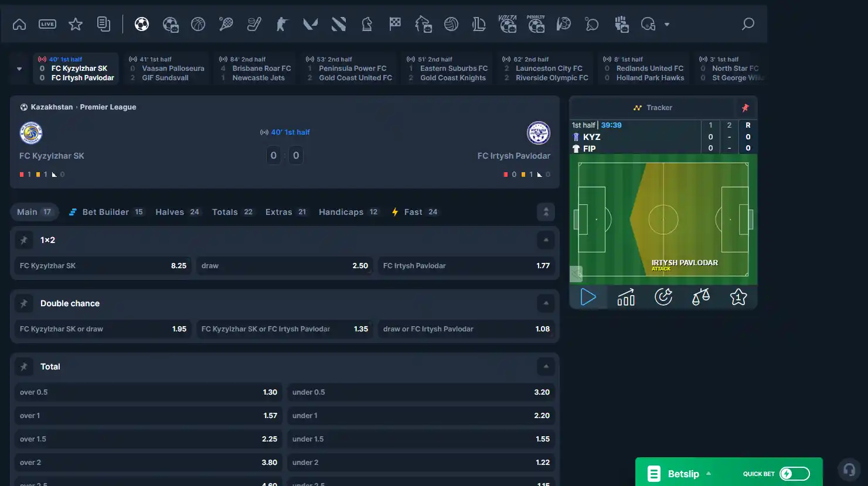
Task: Select the tennis racket sport icon
Action: click(x=226, y=24)
